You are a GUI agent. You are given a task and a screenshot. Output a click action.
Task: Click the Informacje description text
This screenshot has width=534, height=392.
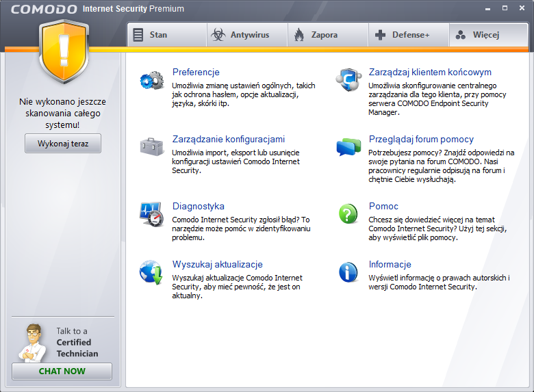coord(439,283)
